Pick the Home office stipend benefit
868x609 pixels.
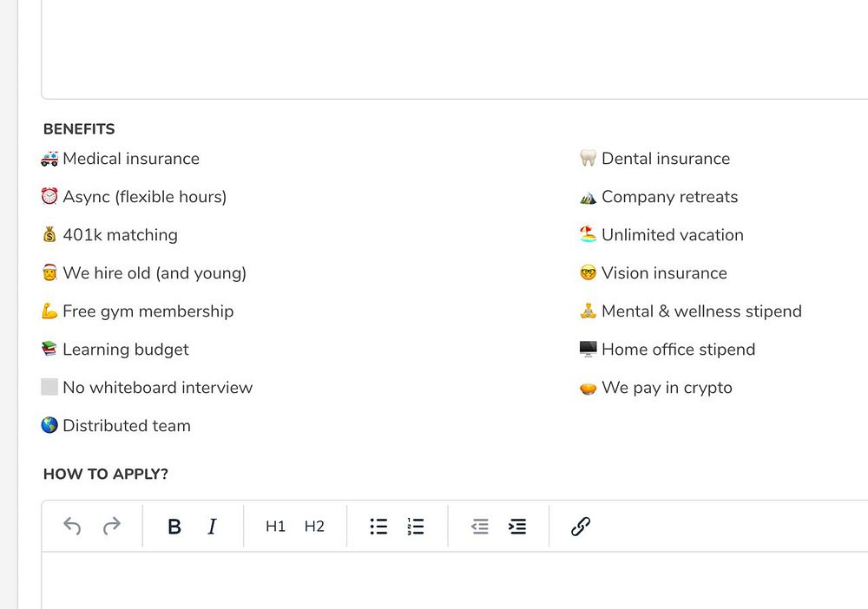667,350
